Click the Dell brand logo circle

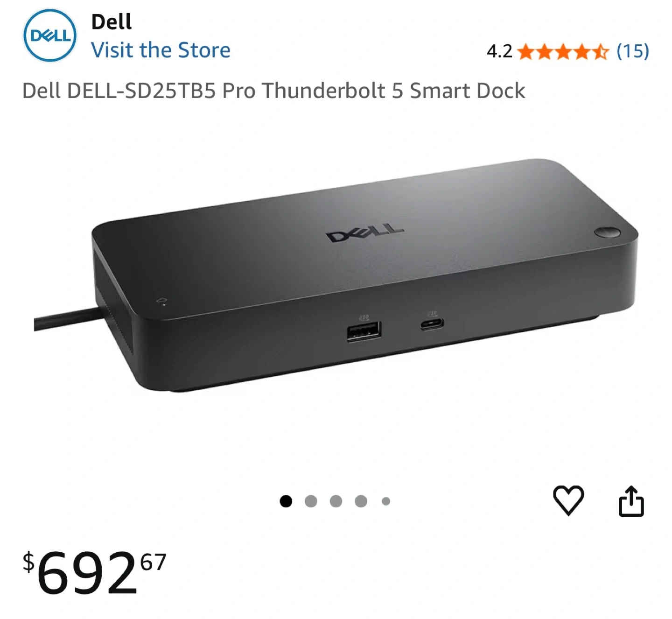coord(50,35)
